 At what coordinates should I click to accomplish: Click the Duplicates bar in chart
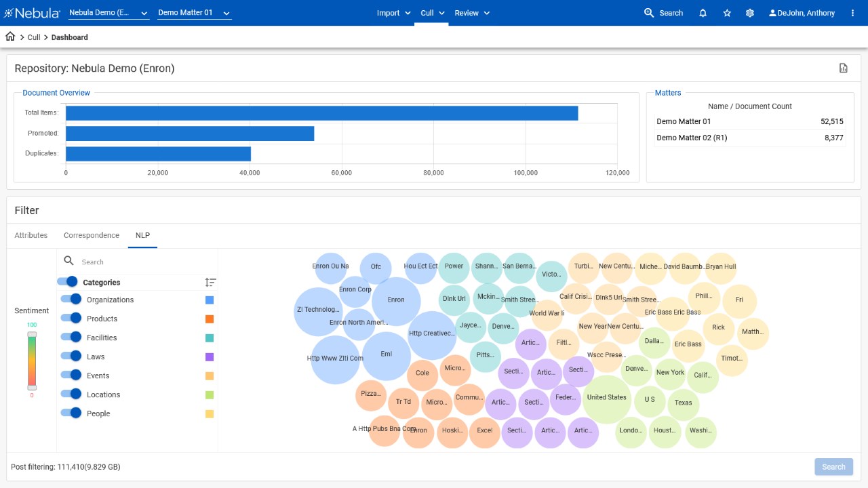[158, 154]
